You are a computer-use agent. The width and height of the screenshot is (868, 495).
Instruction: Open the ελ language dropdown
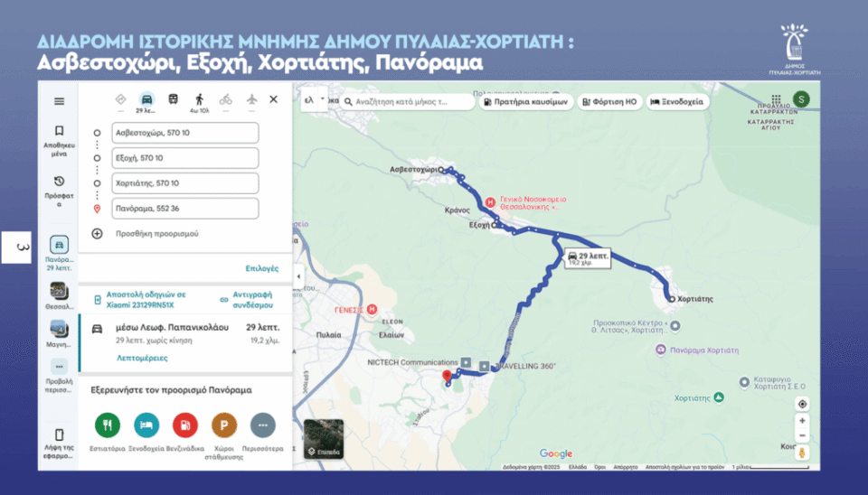tap(315, 100)
